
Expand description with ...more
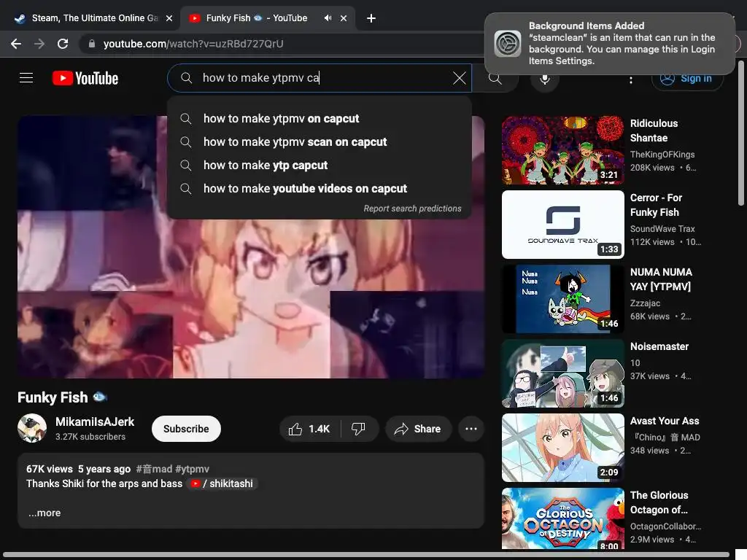(x=44, y=513)
